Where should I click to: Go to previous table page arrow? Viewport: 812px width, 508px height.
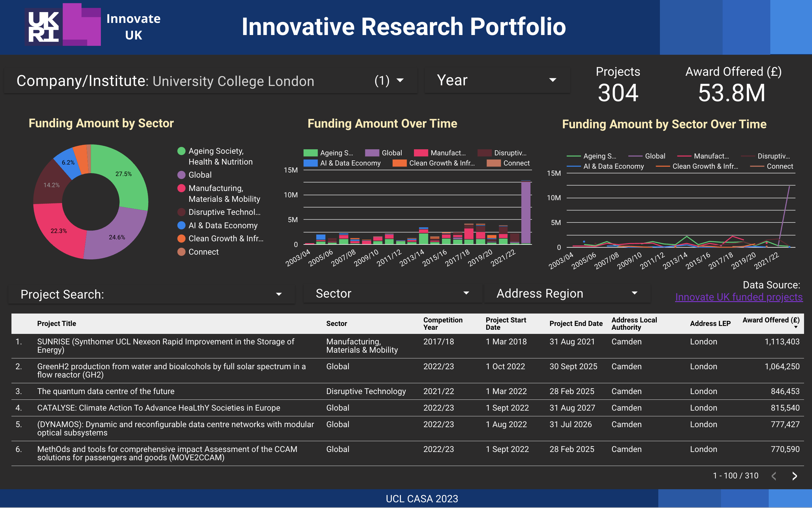(x=774, y=476)
